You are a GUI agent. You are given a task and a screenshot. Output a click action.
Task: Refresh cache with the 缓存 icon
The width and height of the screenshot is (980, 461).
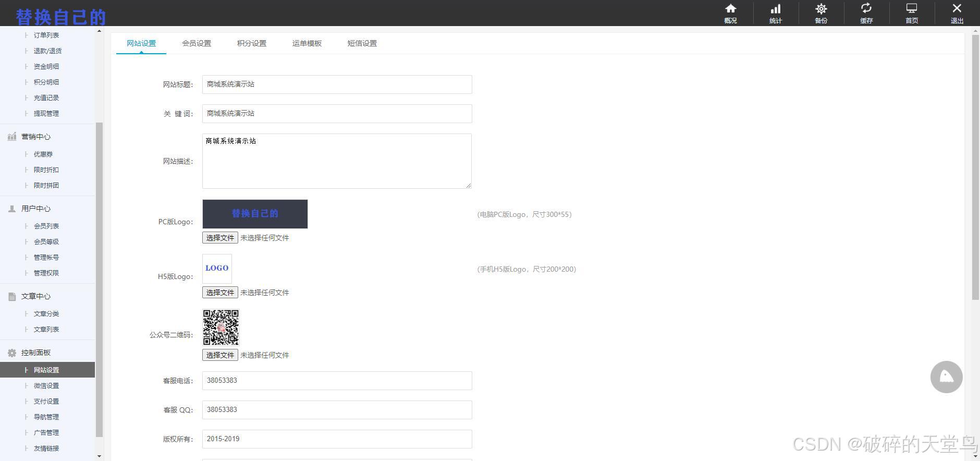[x=866, y=9]
